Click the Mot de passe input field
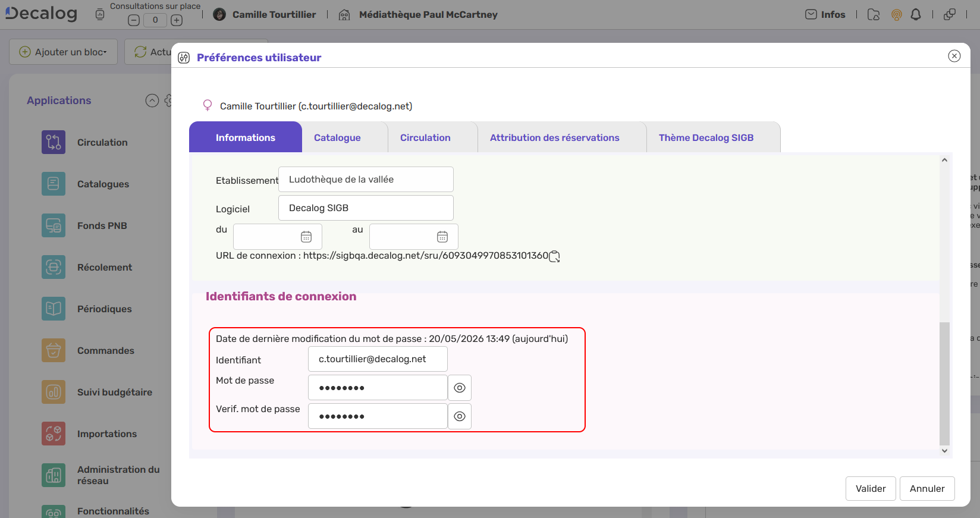980x518 pixels. tap(378, 388)
